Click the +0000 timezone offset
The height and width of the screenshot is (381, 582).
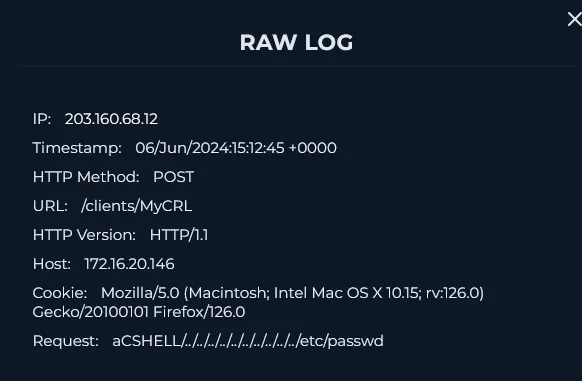coord(313,148)
